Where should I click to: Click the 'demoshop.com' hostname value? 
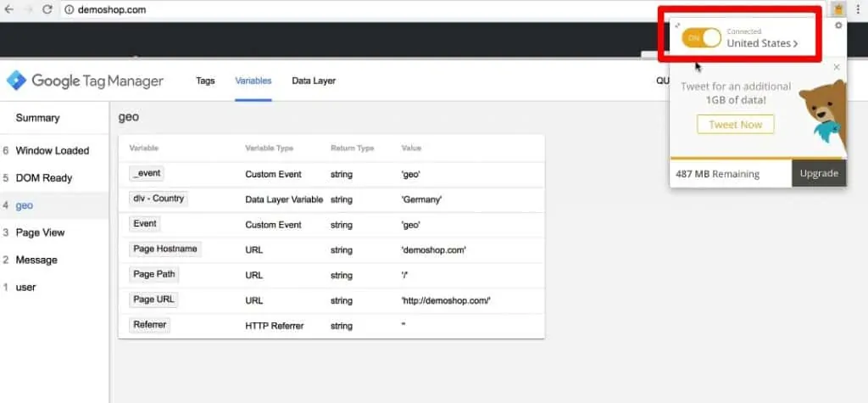point(434,250)
